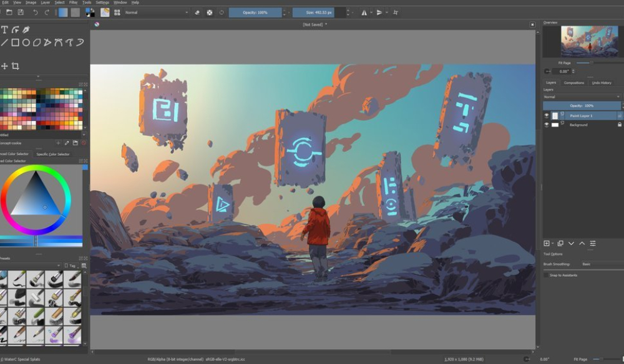
Task: Adjust the Opacity slider in the Layers panel
Action: point(582,104)
